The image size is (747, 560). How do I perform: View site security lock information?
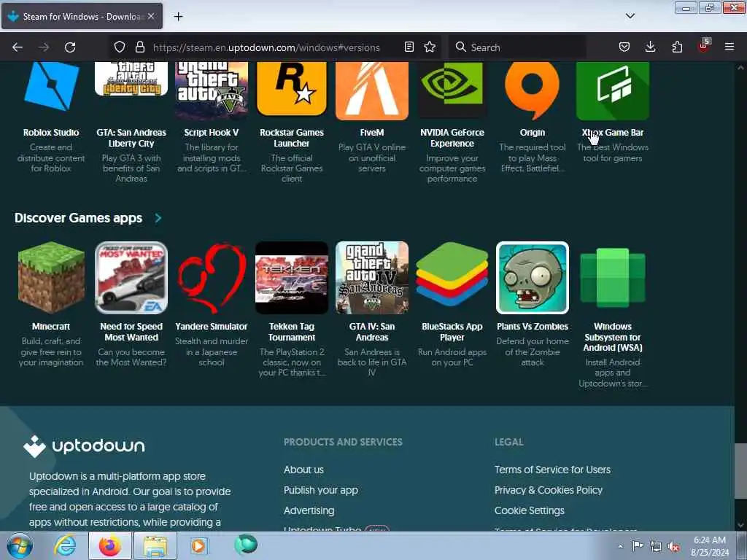coord(139,47)
